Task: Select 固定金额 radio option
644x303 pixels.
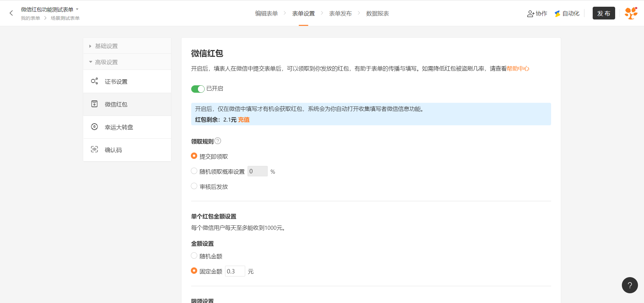Action: click(194, 271)
